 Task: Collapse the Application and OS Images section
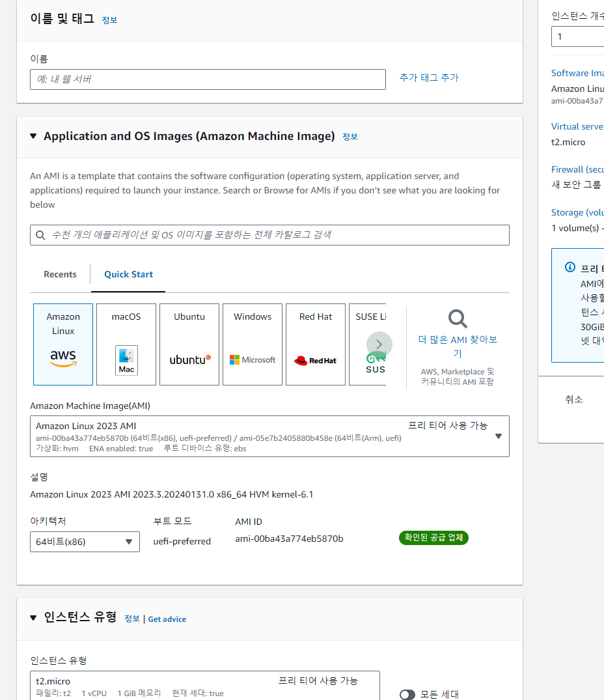tap(33, 136)
